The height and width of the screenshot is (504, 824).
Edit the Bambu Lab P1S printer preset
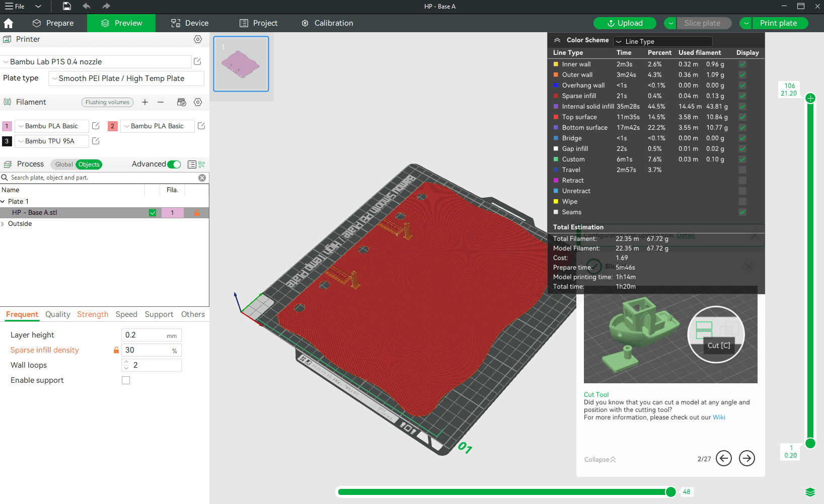click(197, 61)
